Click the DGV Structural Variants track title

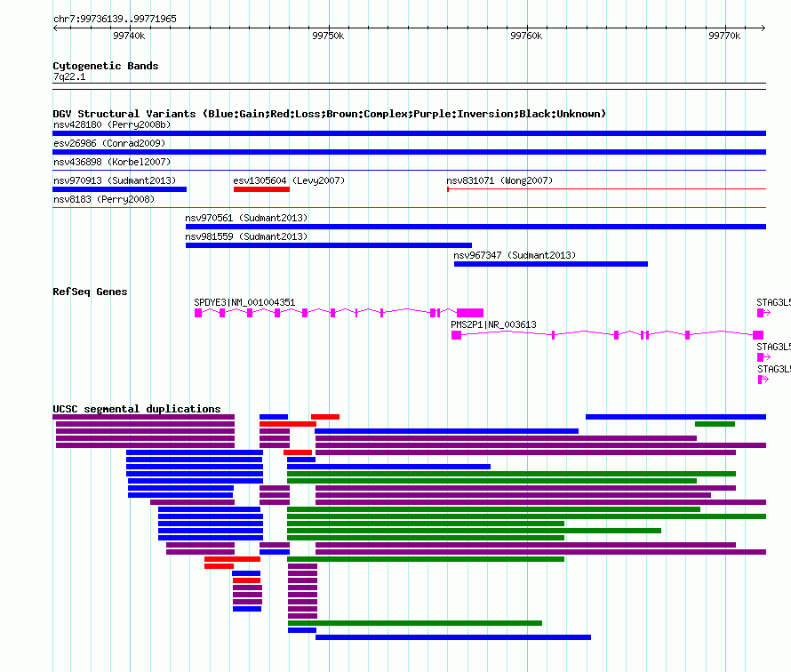pos(329,114)
